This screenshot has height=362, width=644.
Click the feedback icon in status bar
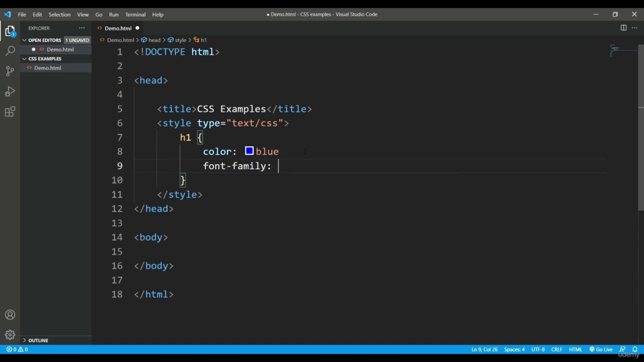(622, 349)
